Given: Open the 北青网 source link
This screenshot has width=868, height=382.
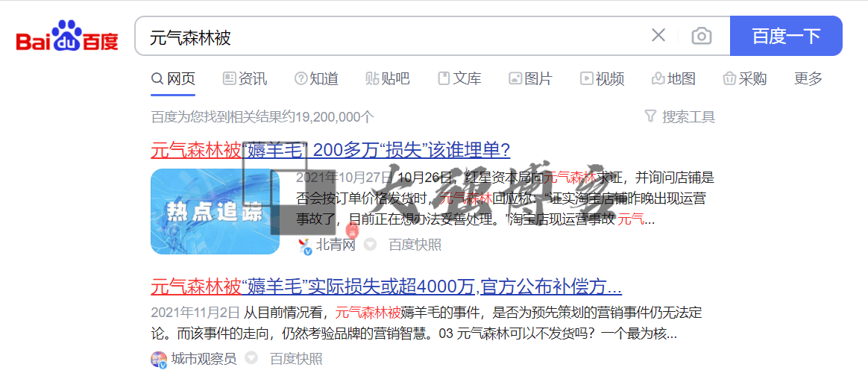Looking at the screenshot, I should [x=336, y=245].
